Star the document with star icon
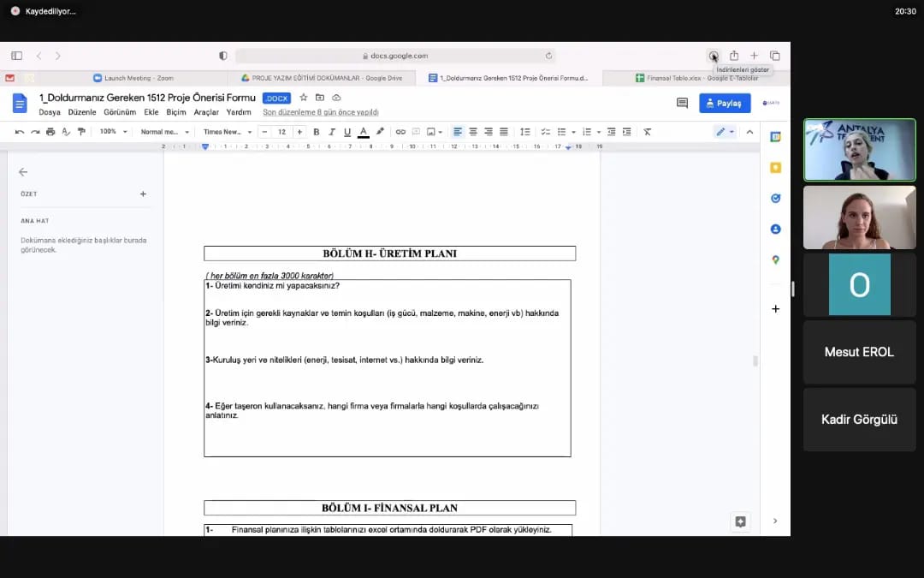This screenshot has height=578, width=924. pos(304,98)
